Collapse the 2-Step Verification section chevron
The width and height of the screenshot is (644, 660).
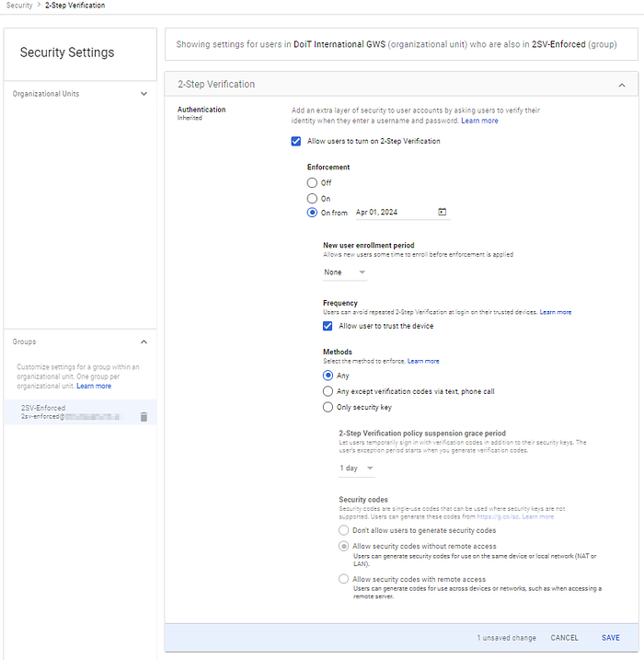pos(622,85)
